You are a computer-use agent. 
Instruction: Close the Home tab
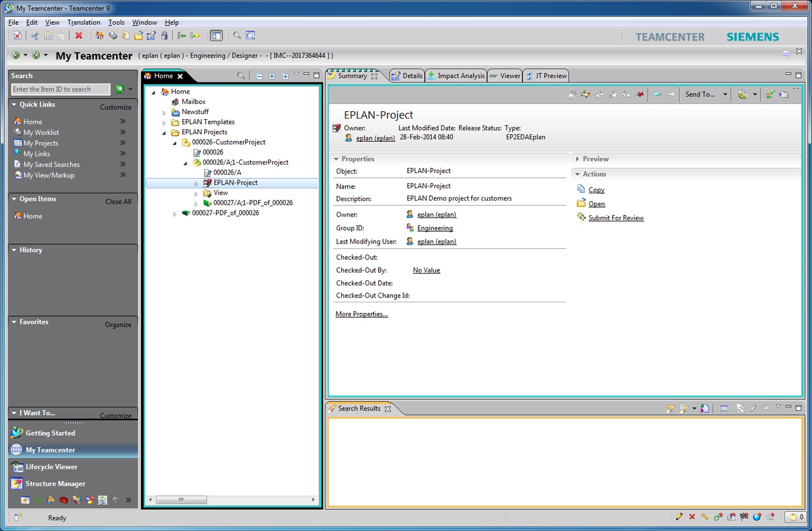click(180, 76)
